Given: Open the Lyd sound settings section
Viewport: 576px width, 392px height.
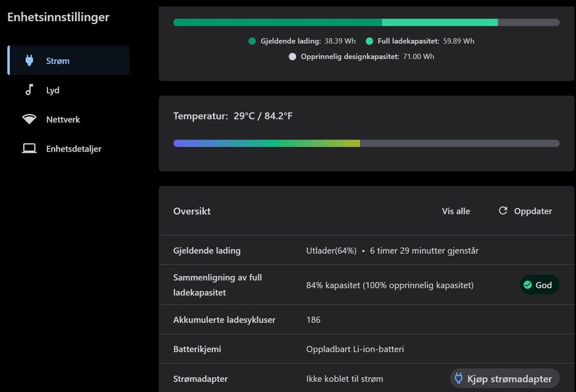Looking at the screenshot, I should coord(68,90).
